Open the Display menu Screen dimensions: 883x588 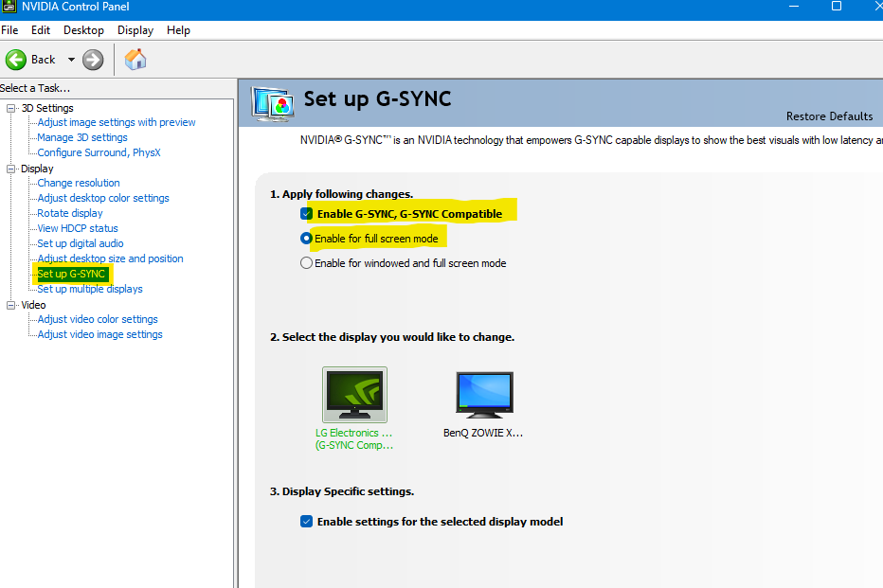coord(135,30)
